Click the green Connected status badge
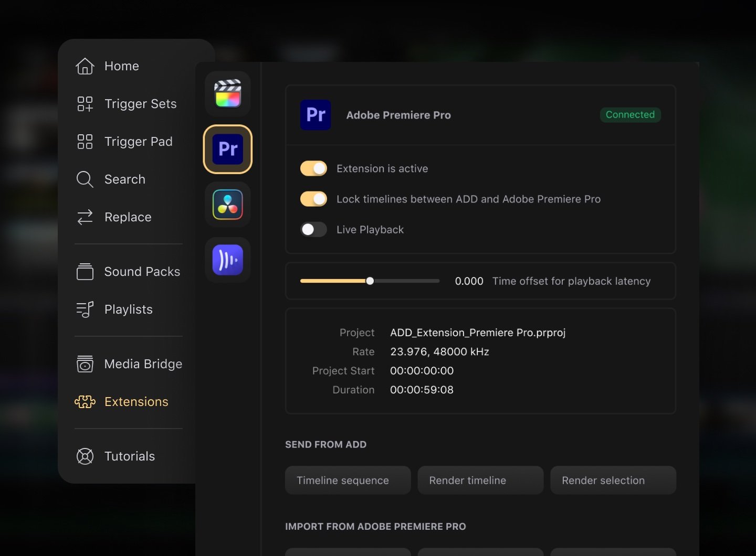The height and width of the screenshot is (556, 756). pos(630,114)
